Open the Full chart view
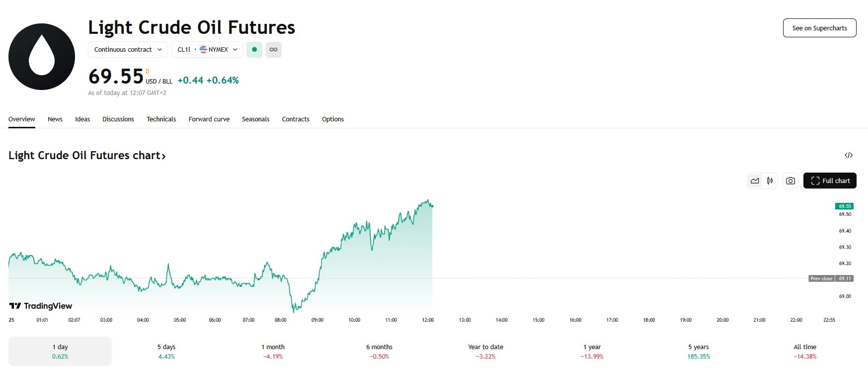The height and width of the screenshot is (378, 868). pyautogui.click(x=830, y=181)
